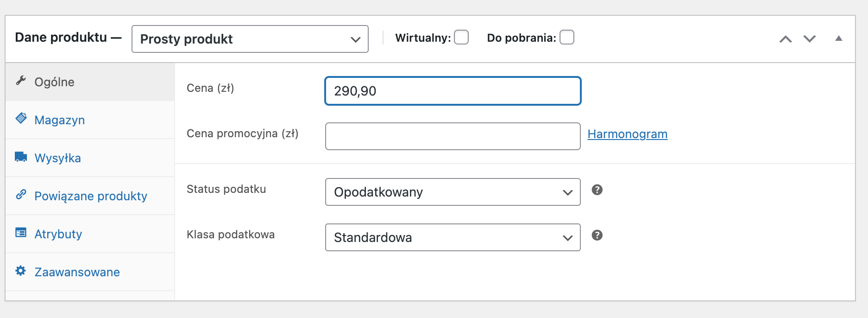868x318 pixels.
Task: Click the truck icon beside Wysyłka
Action: (x=21, y=156)
